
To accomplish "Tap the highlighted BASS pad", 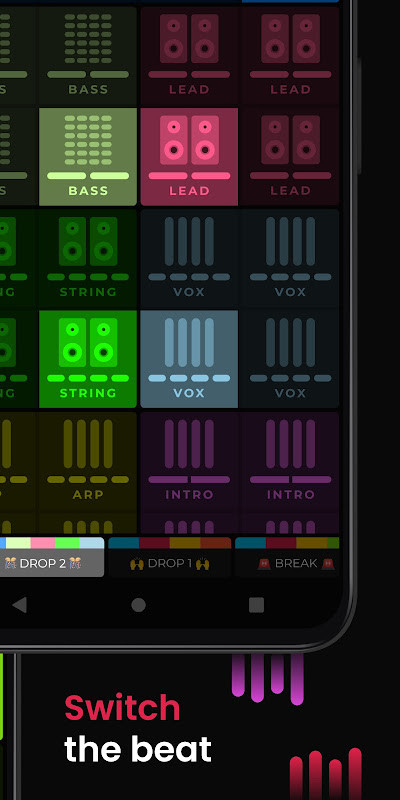I will 88,157.
